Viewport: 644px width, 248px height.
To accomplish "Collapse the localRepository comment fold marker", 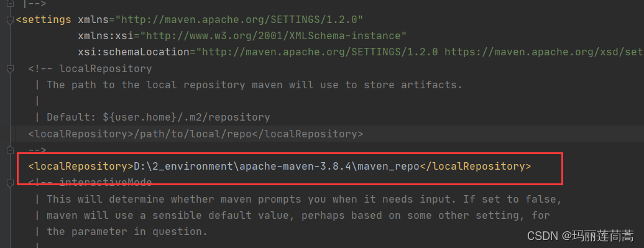I will (x=10, y=70).
